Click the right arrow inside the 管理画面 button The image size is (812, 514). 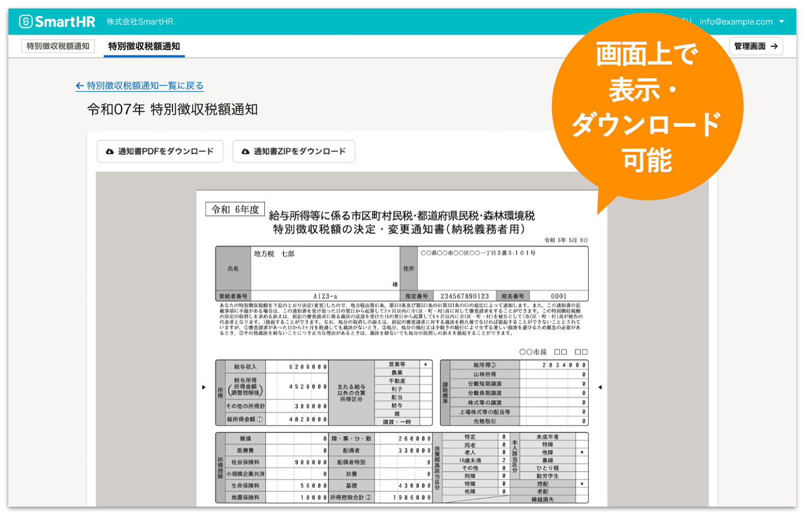(774, 46)
